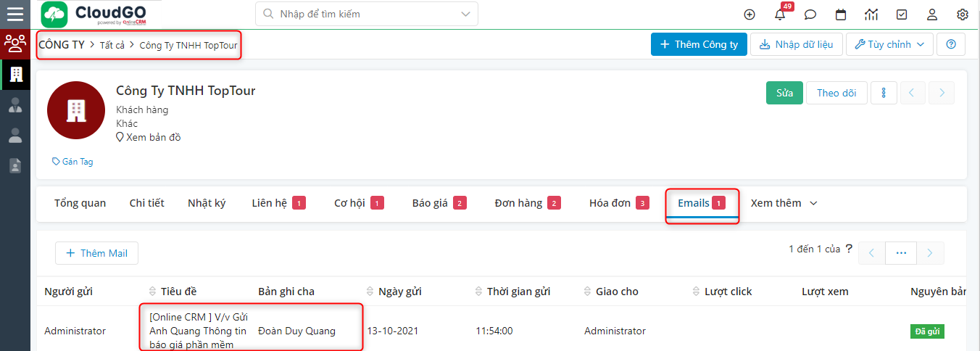Click the global search input field
Screen dimensions: 980x351
(359, 14)
